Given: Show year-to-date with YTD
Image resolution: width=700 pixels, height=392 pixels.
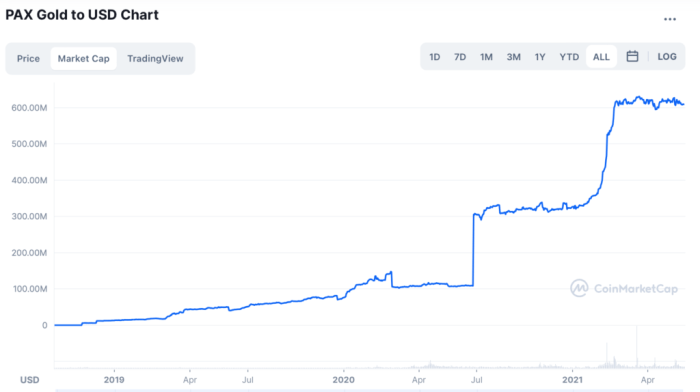Looking at the screenshot, I should click(x=569, y=57).
